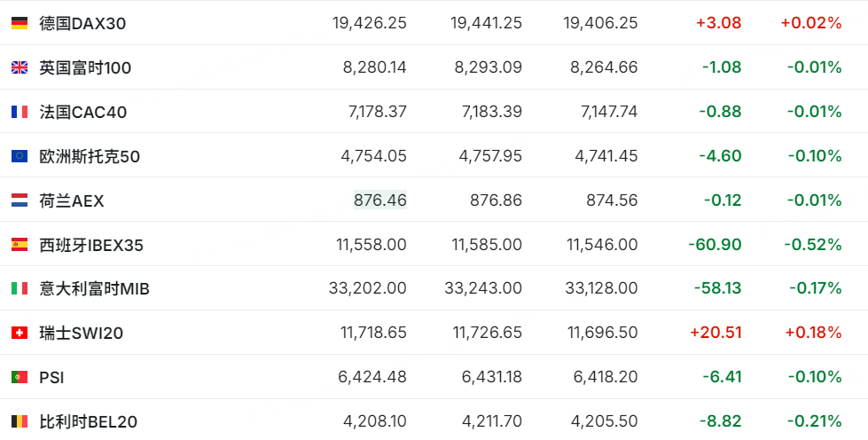Open the 荷兰AEX index link
The width and height of the screenshot is (868, 440).
pos(72,200)
